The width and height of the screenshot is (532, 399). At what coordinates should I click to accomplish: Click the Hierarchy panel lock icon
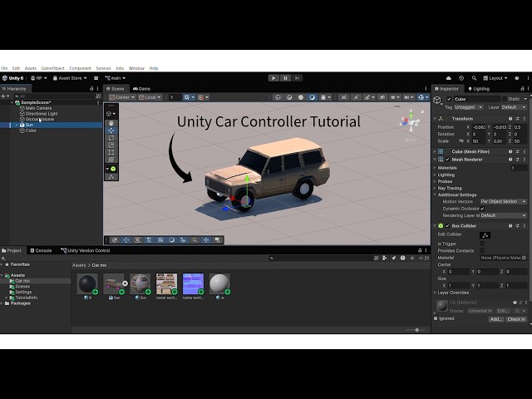[91, 89]
